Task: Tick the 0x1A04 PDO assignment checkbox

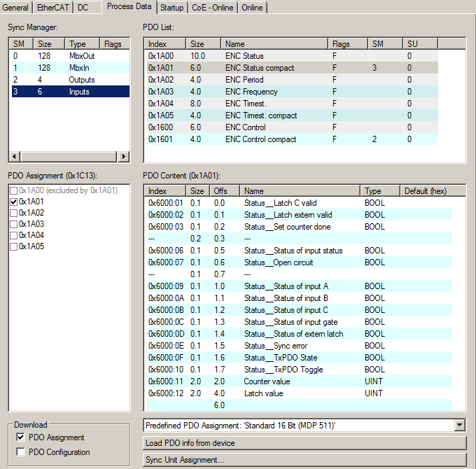Action: tap(14, 236)
